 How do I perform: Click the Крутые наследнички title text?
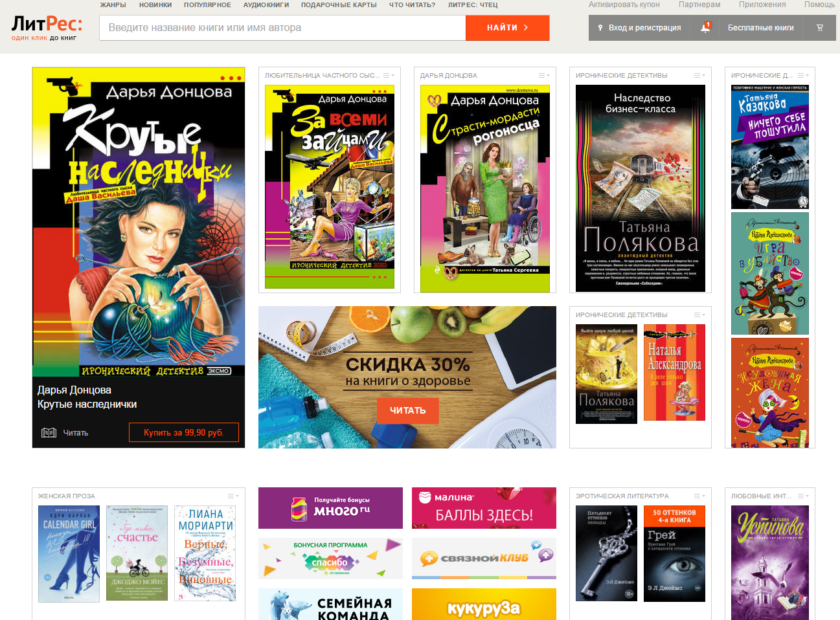click(x=87, y=404)
